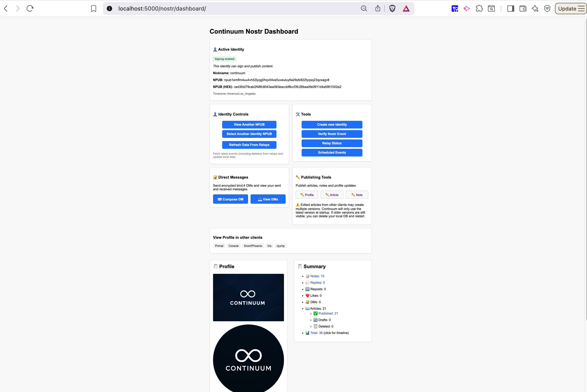This screenshot has width=587, height=392.
Task: Open the Primal profile link
Action: click(x=219, y=246)
